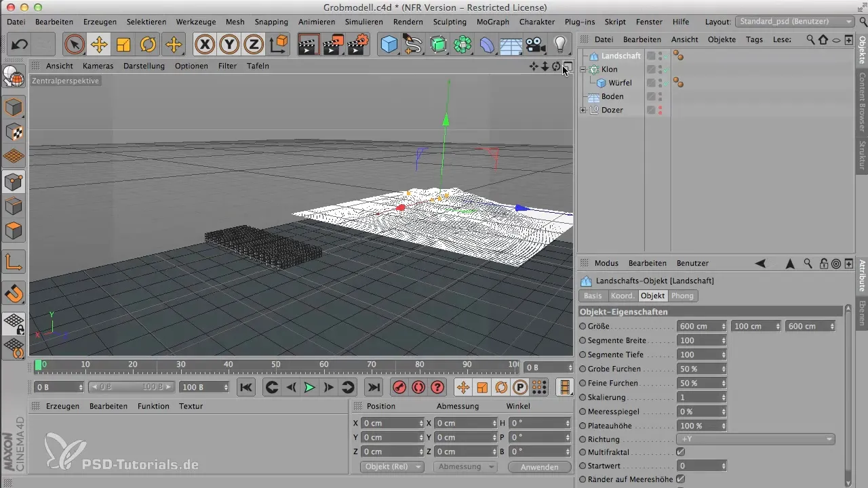Expand the Dozer object tree
868x488 pixels.
click(583, 110)
